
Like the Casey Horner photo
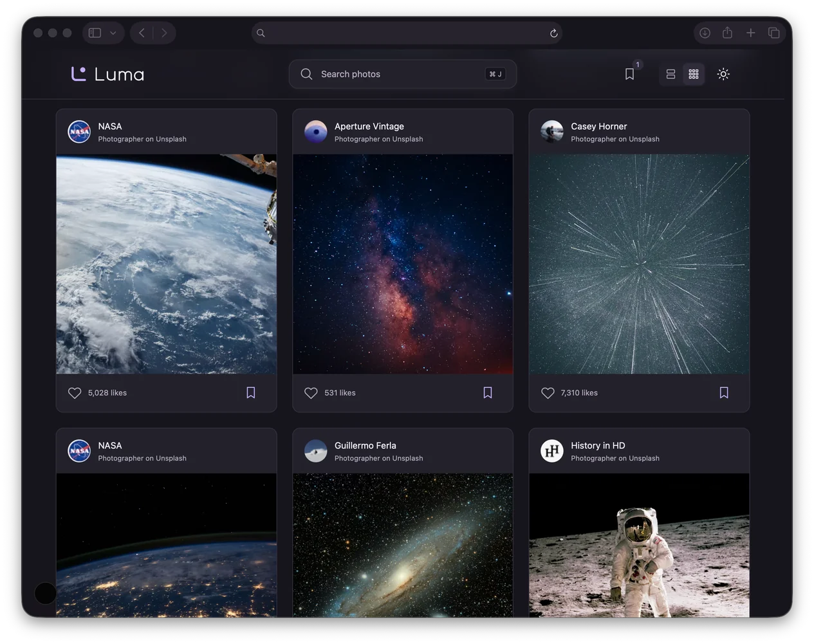coord(548,392)
